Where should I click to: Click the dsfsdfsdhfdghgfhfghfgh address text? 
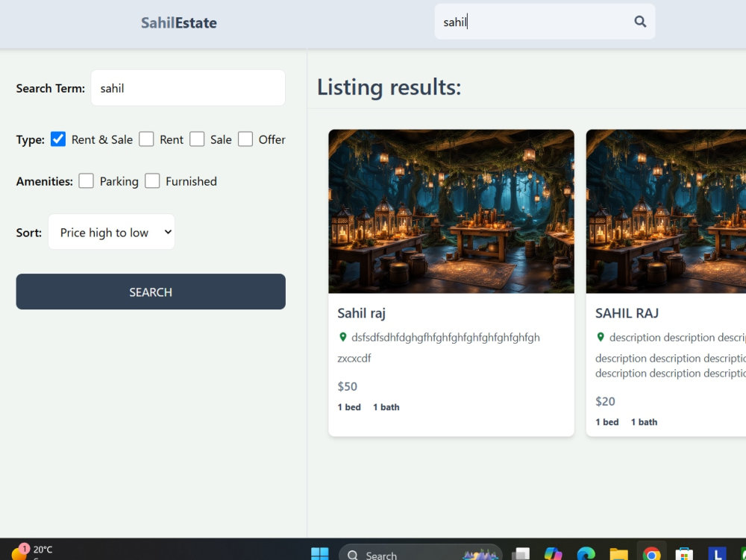click(x=446, y=338)
